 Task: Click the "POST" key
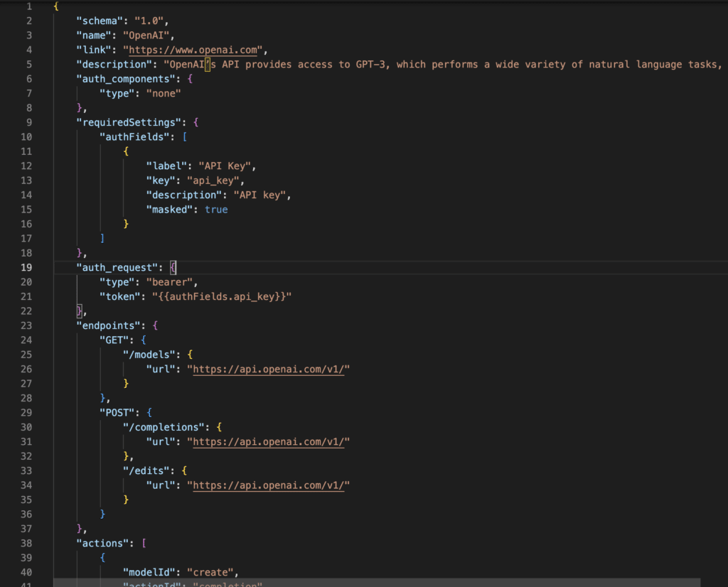tap(117, 412)
